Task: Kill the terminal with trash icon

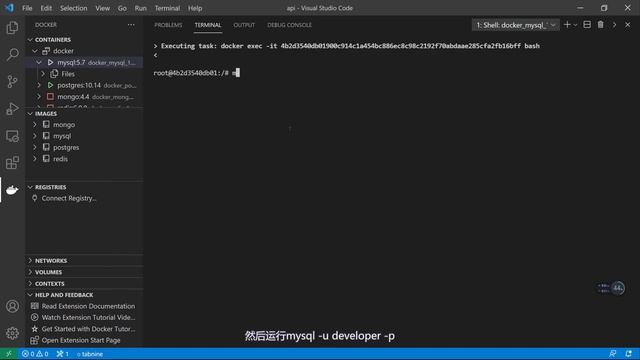Action: (x=600, y=25)
